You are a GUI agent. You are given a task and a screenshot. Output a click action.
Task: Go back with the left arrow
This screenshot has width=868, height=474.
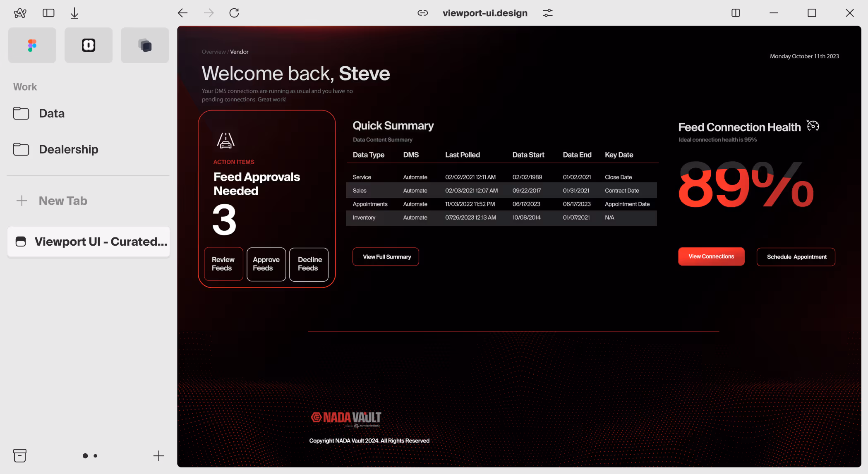pos(182,13)
